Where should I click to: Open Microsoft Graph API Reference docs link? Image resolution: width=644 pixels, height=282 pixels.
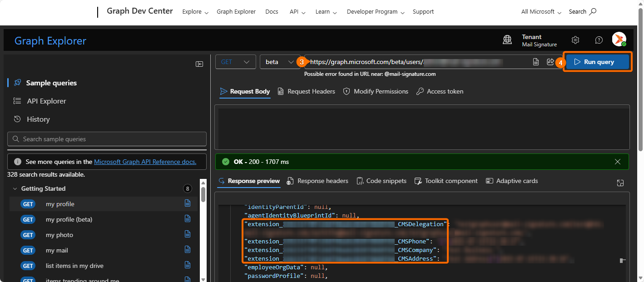pos(145,162)
